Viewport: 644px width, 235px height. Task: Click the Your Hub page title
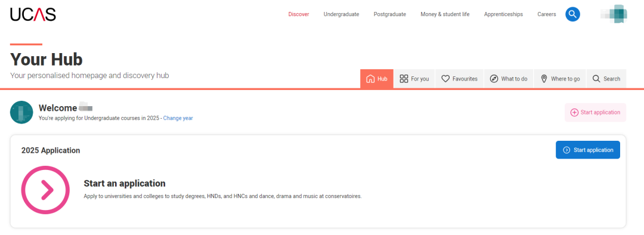tap(46, 60)
